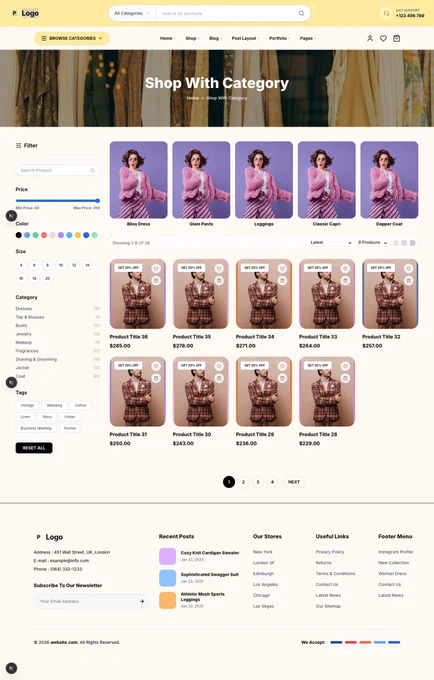Add Product Title 34 to cart
The width and height of the screenshot is (434, 680).
[282, 281]
